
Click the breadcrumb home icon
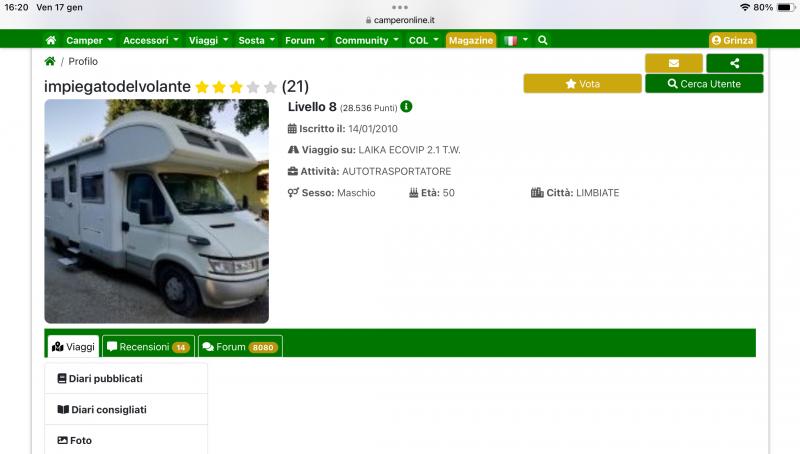click(50, 61)
